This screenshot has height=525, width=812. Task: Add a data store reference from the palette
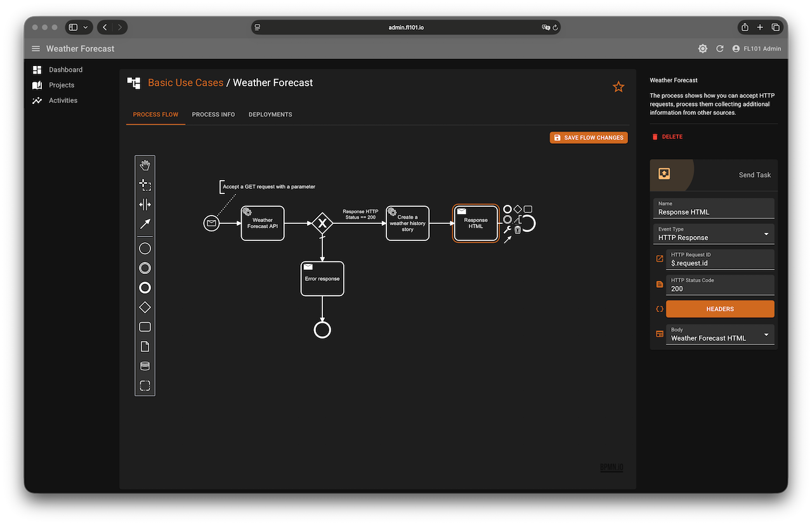point(145,366)
